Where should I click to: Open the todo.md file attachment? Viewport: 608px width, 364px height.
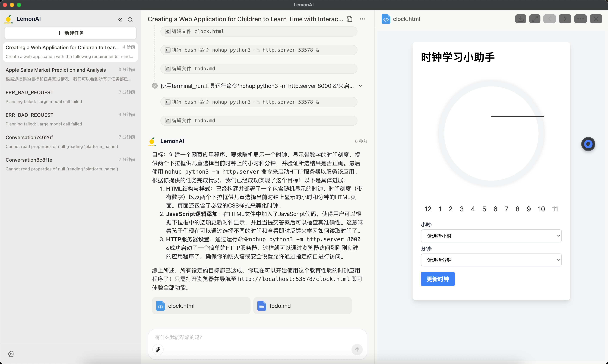tap(302, 306)
